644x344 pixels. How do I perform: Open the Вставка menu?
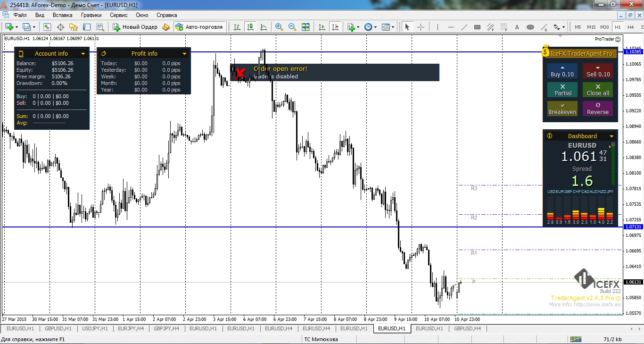(x=62, y=15)
